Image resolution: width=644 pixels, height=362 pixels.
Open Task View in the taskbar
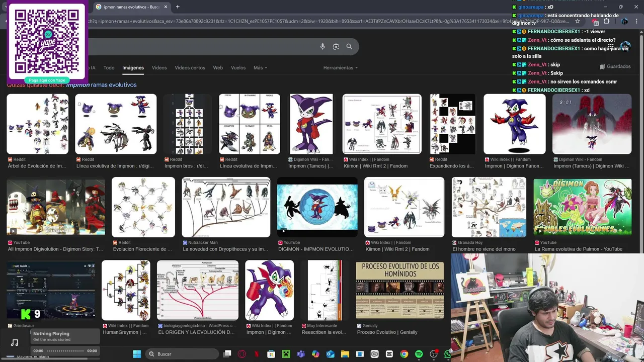(x=227, y=354)
